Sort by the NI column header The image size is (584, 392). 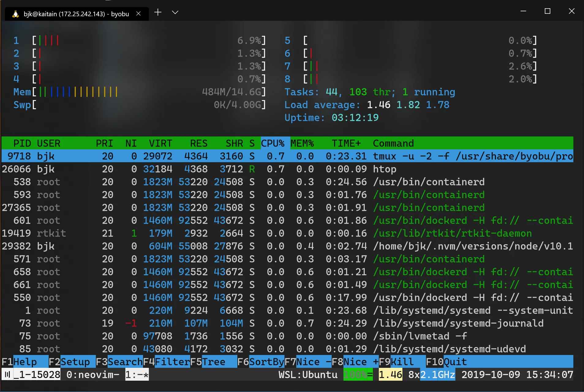[x=131, y=143]
